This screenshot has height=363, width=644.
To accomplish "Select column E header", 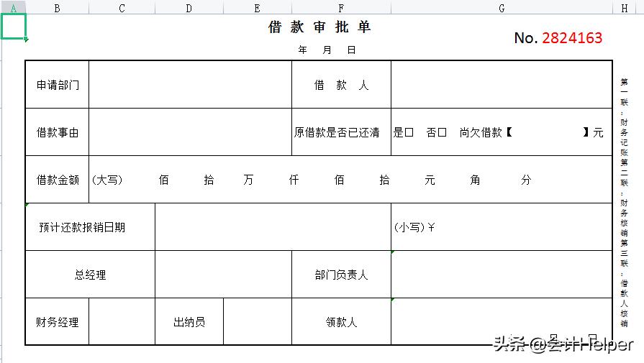I will 258,7.
